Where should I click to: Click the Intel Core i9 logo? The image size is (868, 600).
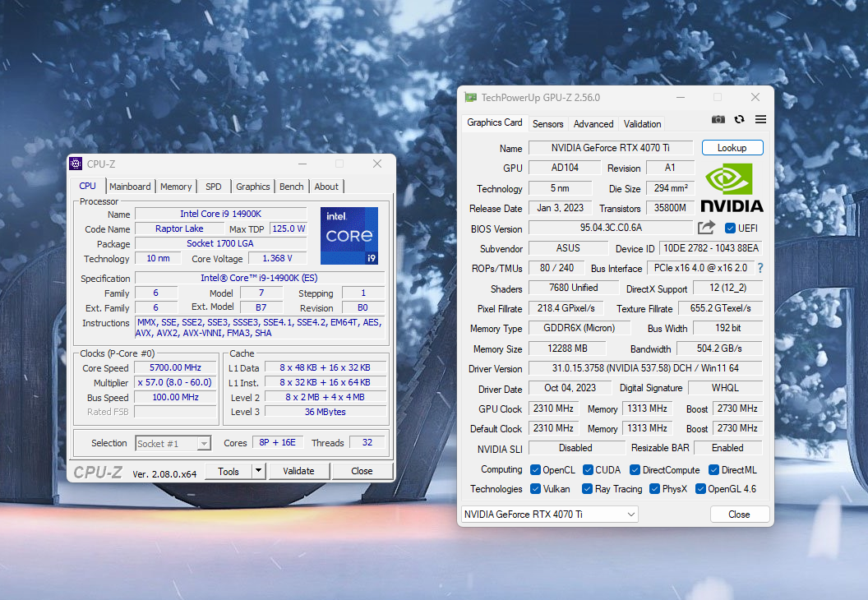(349, 235)
